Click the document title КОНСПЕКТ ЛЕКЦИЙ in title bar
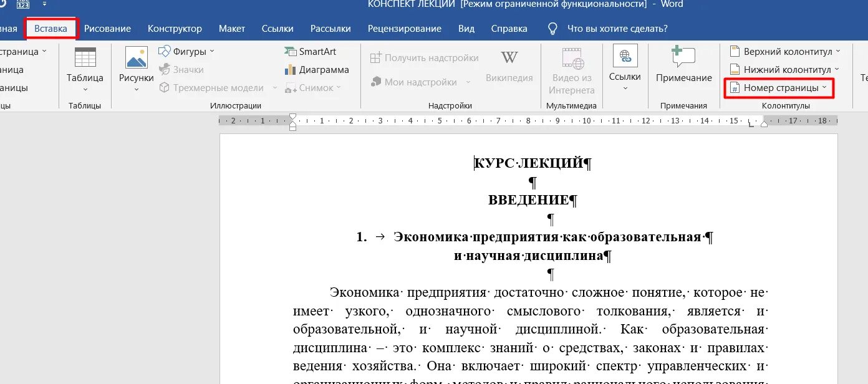Image resolution: width=868 pixels, height=384 pixels. click(x=412, y=4)
